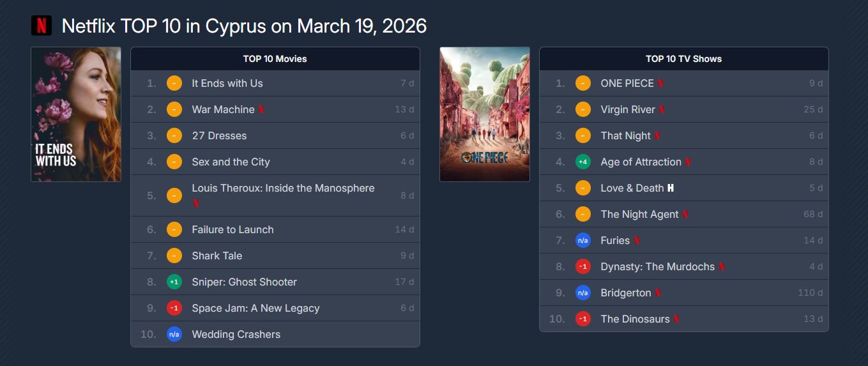Open the Virgin River show link
This screenshot has width=868, height=366.
tap(628, 110)
